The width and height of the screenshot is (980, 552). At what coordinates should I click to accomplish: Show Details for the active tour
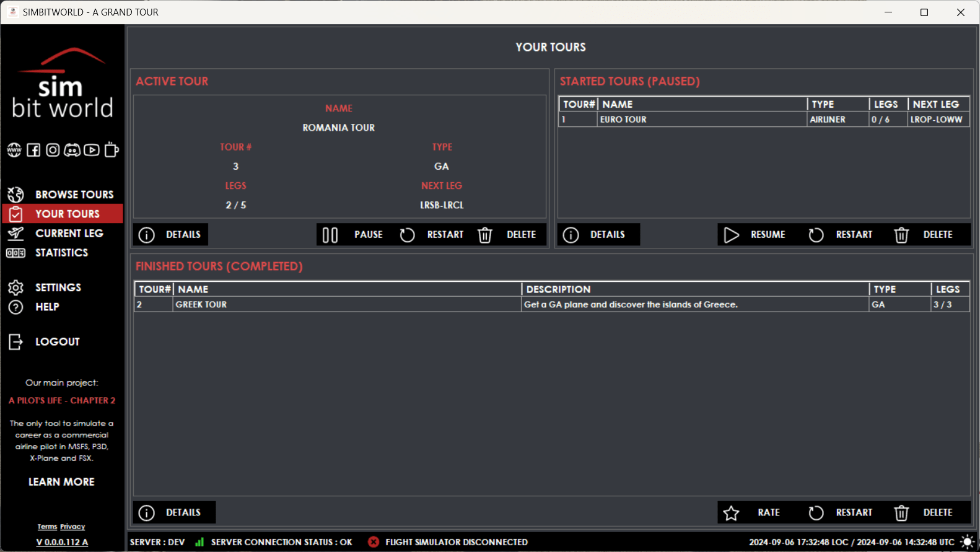click(x=171, y=235)
